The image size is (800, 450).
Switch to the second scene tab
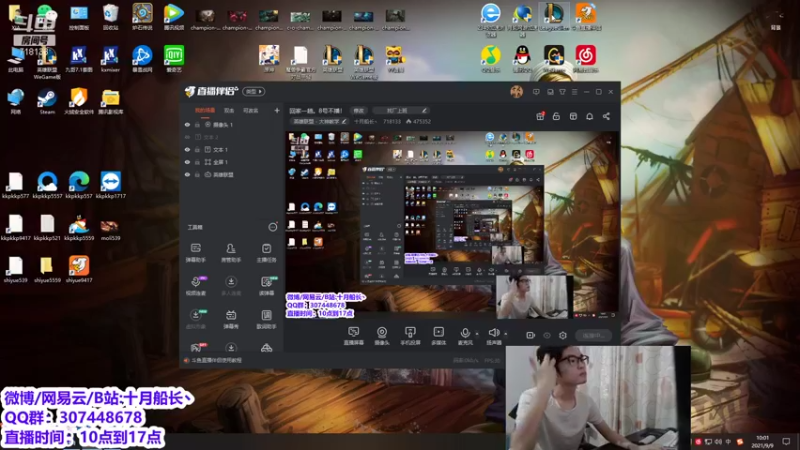pyautogui.click(x=229, y=110)
